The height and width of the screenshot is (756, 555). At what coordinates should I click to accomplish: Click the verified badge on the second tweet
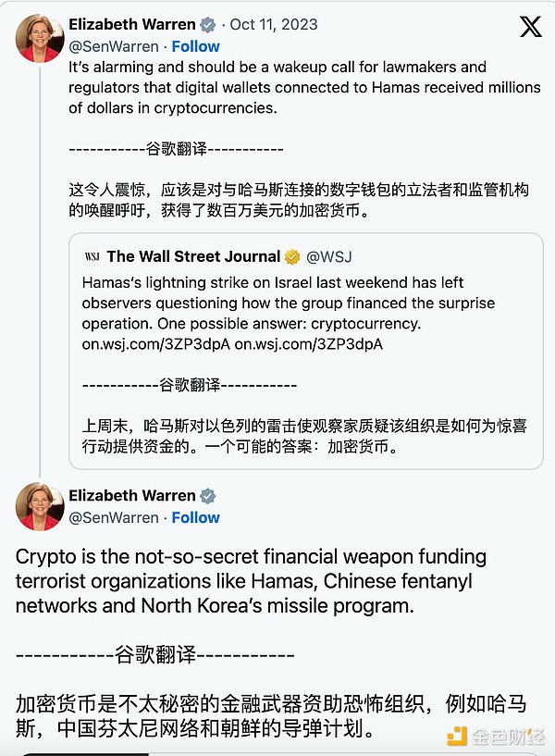coord(208,496)
